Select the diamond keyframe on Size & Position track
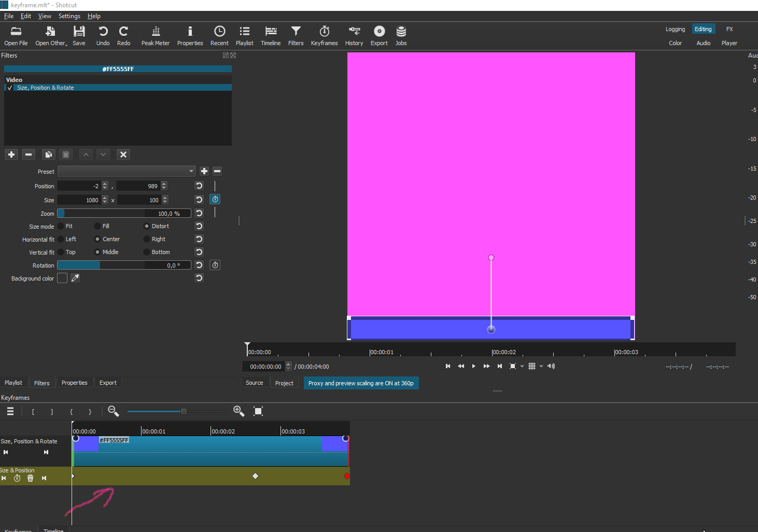The width and height of the screenshot is (758, 532). 255,475
